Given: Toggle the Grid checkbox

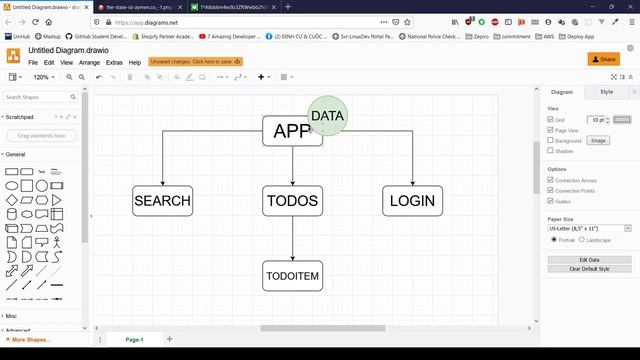Looking at the screenshot, I should point(550,120).
